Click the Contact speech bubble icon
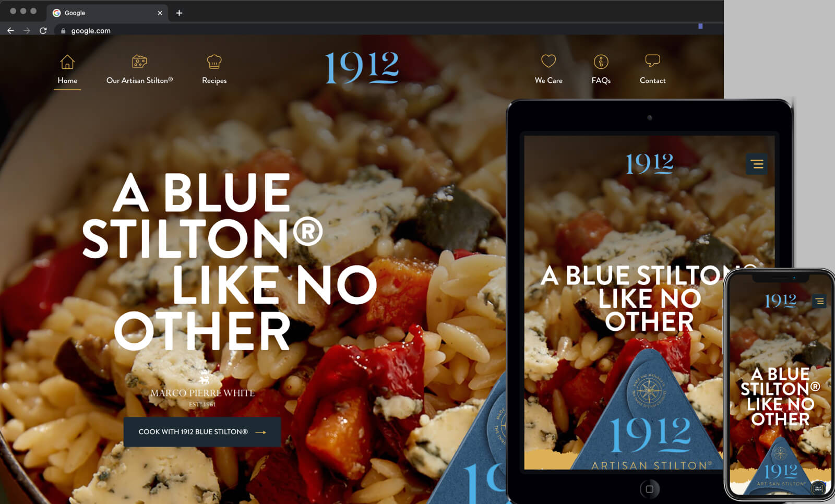835x504 pixels. click(652, 61)
